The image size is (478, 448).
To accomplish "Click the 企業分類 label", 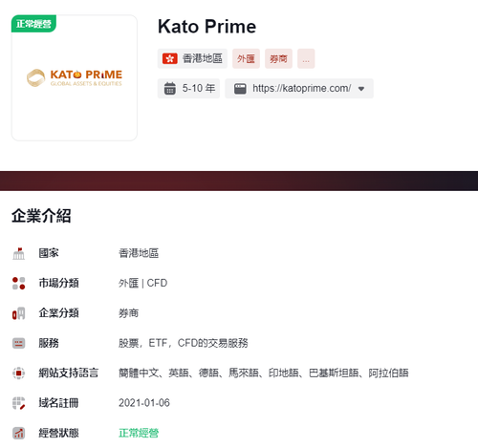I will tap(58, 313).
